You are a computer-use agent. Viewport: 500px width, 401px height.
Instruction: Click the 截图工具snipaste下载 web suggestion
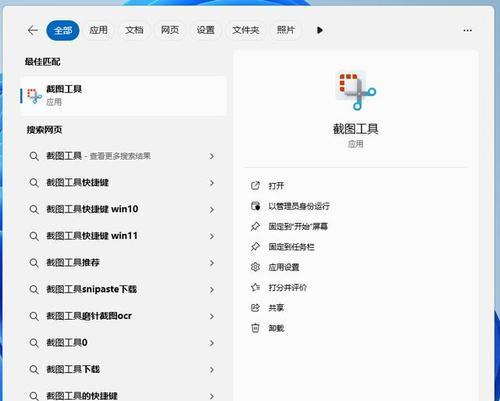click(x=122, y=289)
